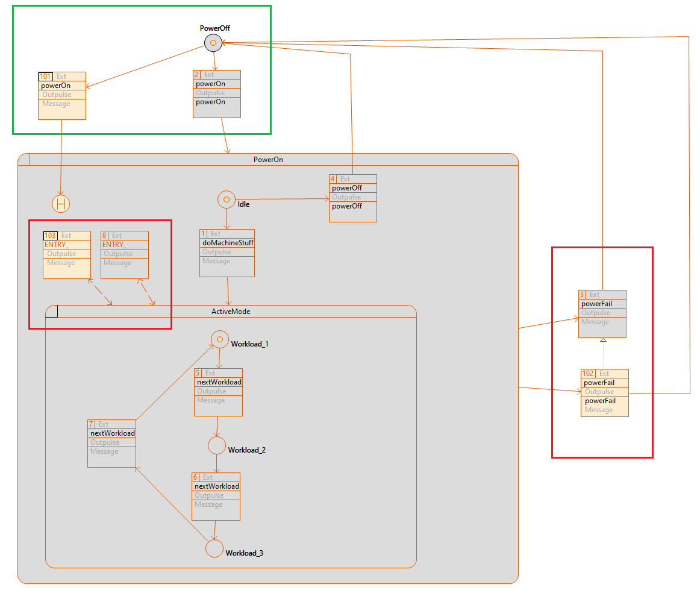This screenshot has width=700, height=596.
Task: Click transition 4 powerOff box
Action: coord(353,198)
